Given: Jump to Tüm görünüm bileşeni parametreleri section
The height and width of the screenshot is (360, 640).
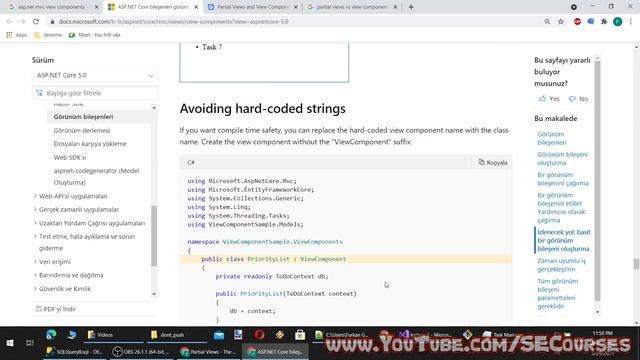Looking at the screenshot, I should click(558, 293).
